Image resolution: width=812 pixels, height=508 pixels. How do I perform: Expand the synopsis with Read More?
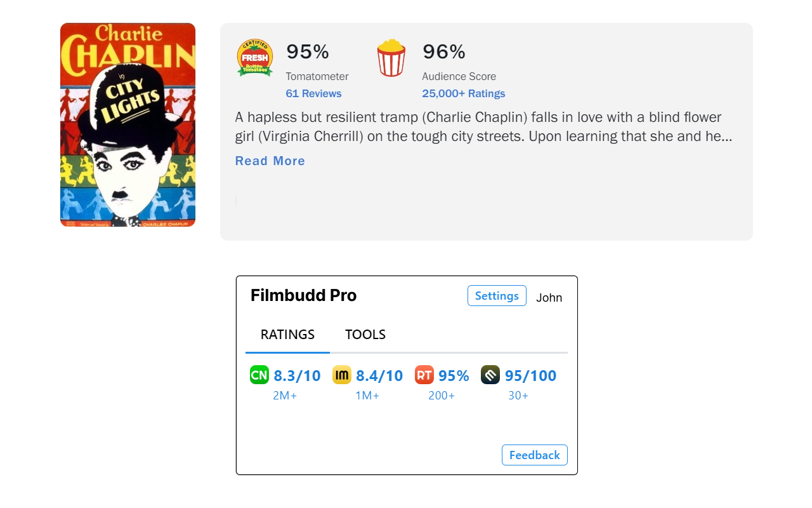click(x=270, y=161)
